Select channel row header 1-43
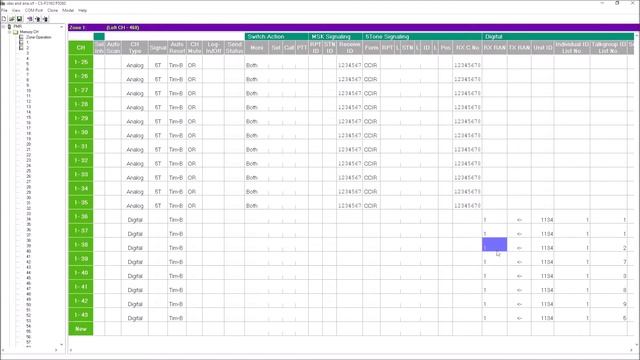Viewport: 640px width, 360px height. pos(81,315)
